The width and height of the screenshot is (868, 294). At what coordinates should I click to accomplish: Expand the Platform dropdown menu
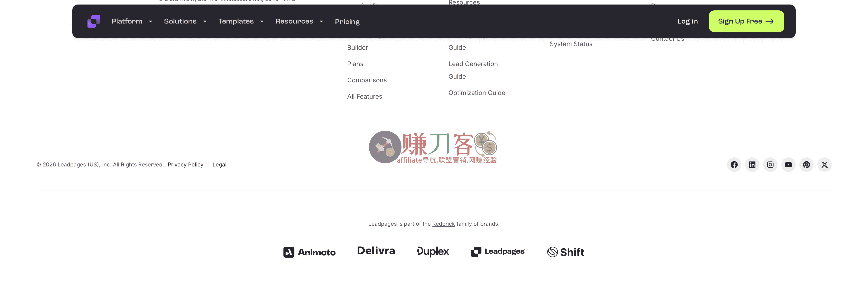point(131,21)
